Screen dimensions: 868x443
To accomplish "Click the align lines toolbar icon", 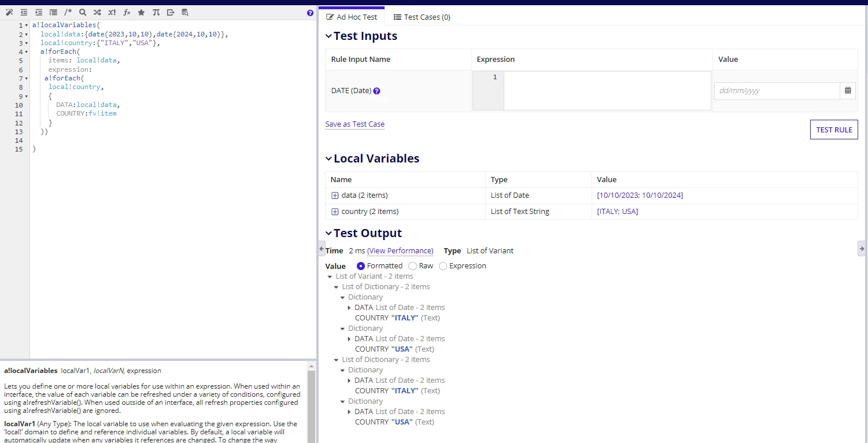I will (x=53, y=12).
